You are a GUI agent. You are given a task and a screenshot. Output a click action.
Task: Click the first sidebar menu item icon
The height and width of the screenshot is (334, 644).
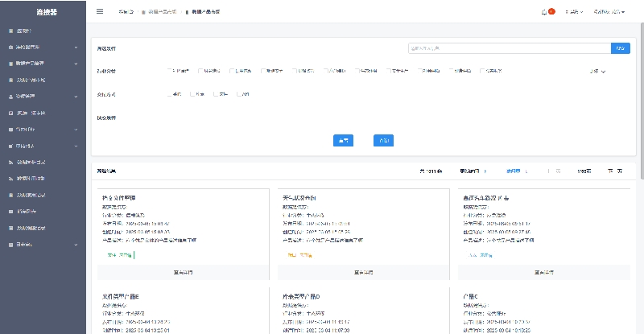coord(10,31)
